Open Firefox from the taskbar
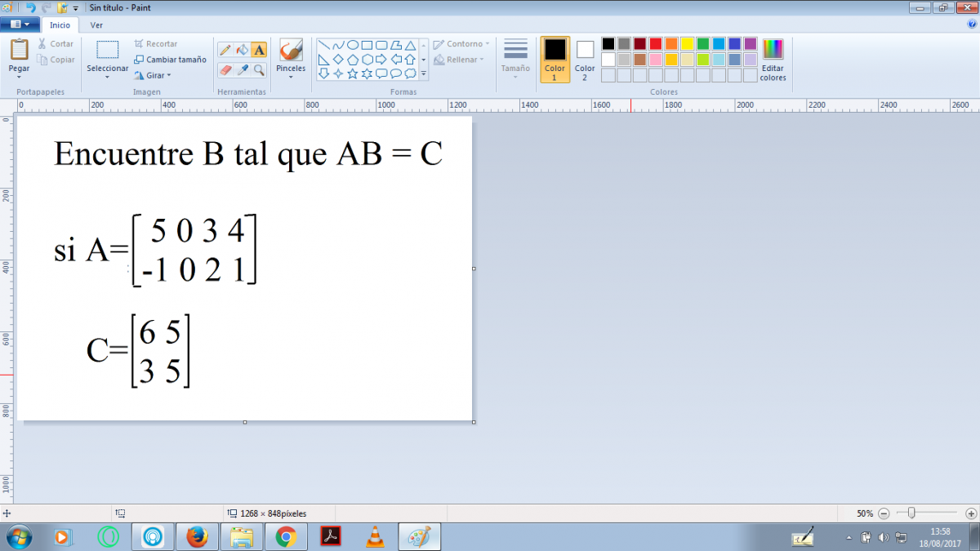Image resolution: width=980 pixels, height=551 pixels. click(x=197, y=537)
